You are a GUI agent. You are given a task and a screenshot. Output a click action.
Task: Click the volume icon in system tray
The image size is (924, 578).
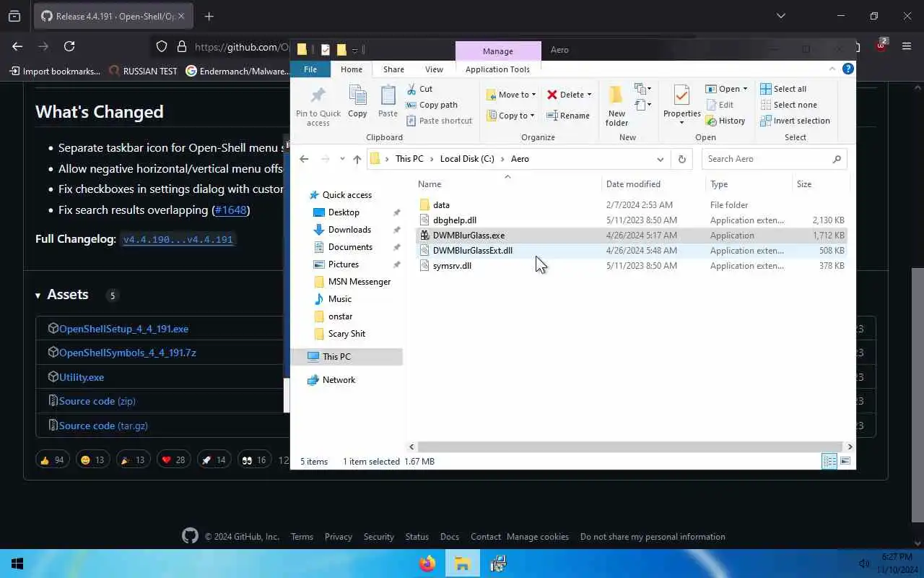[x=864, y=564]
